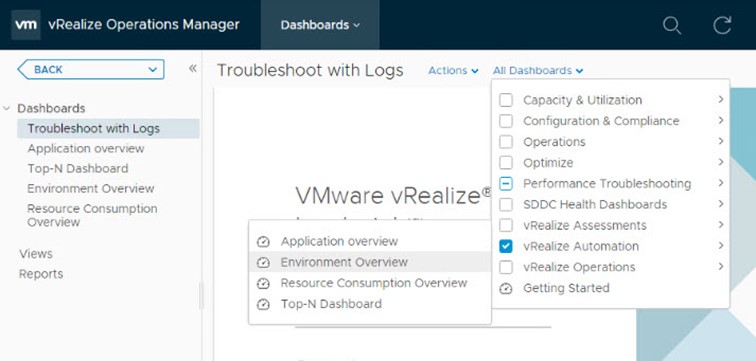Open the Dashboards top menu
This screenshot has width=756, height=361.
point(320,25)
